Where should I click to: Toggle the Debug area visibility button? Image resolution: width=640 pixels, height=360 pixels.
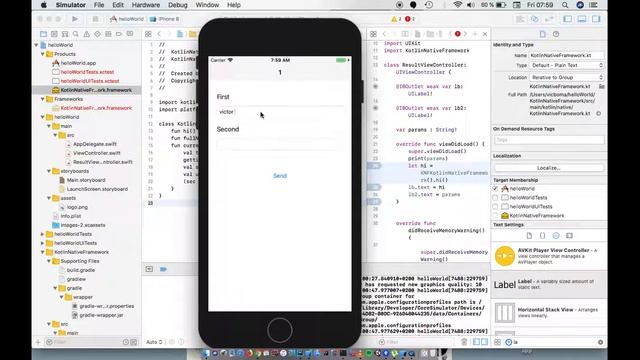[x=582, y=19]
